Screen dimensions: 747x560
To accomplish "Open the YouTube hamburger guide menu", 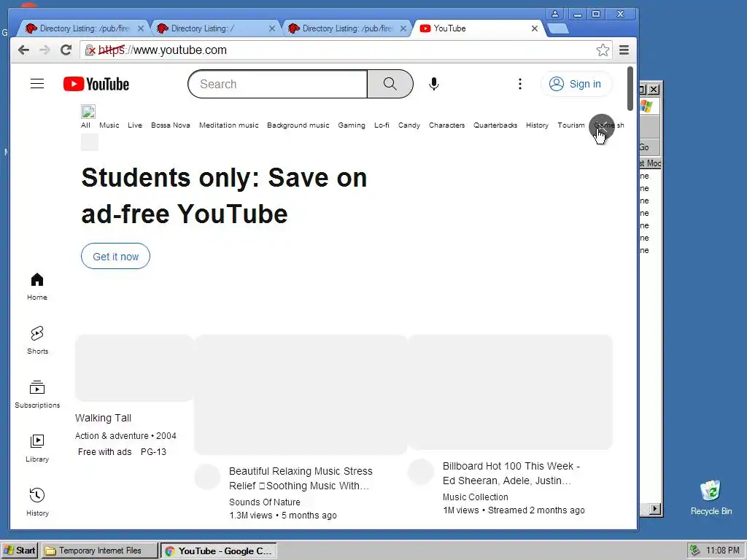I will pyautogui.click(x=37, y=84).
